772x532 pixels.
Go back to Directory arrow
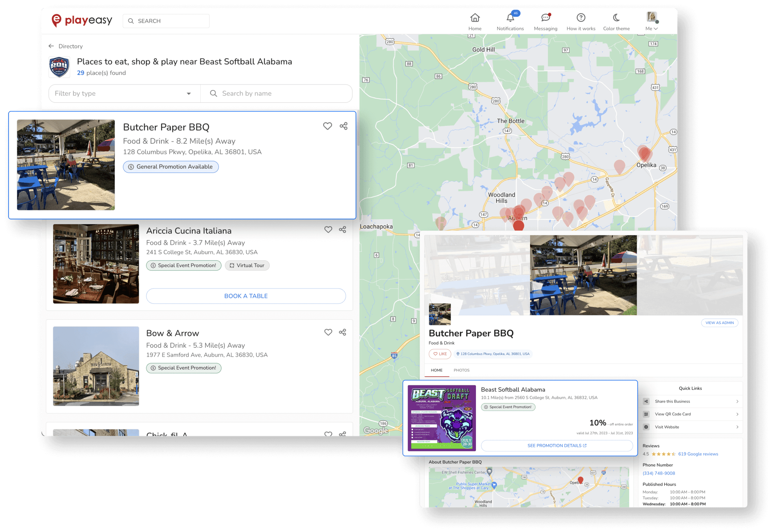[x=51, y=46]
